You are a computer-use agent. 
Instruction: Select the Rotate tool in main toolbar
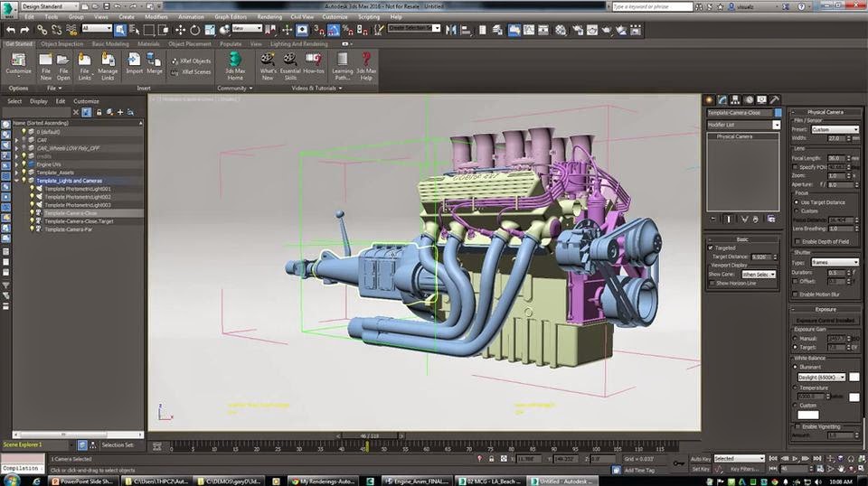tap(195, 29)
